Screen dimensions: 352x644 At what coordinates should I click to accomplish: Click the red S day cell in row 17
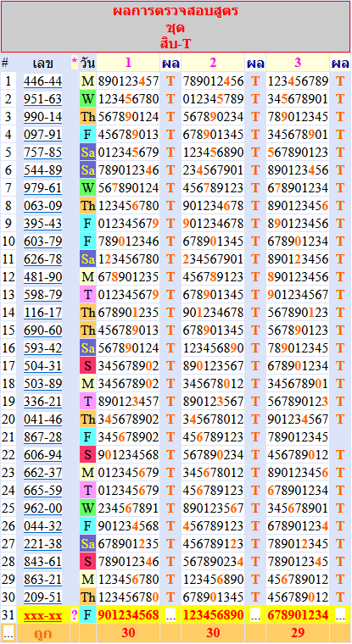click(87, 366)
